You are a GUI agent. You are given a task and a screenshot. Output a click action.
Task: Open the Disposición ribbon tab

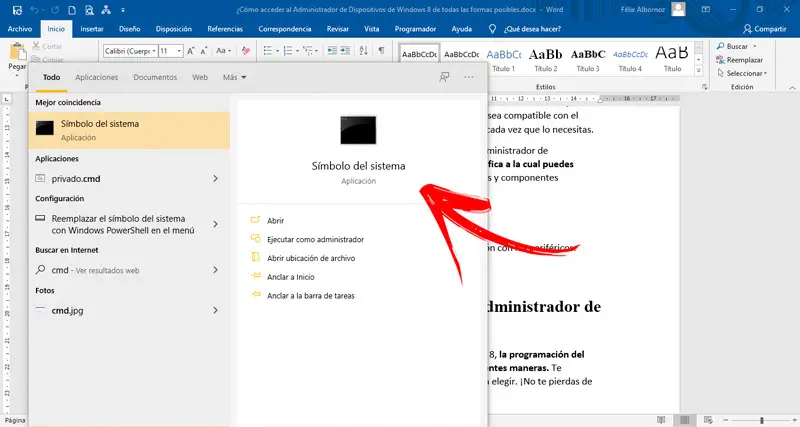click(174, 29)
